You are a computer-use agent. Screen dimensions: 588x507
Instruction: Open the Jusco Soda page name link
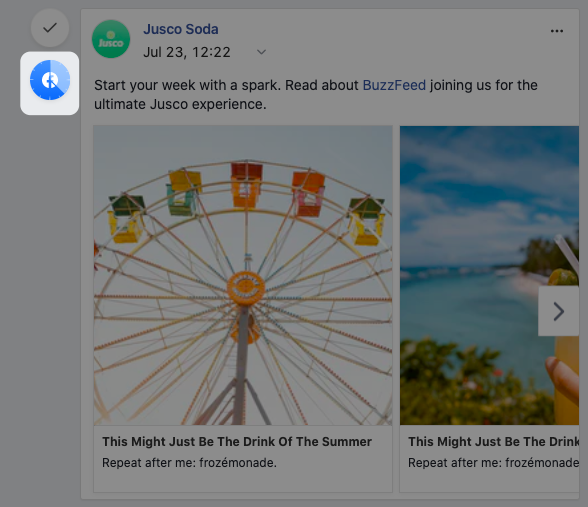click(181, 29)
